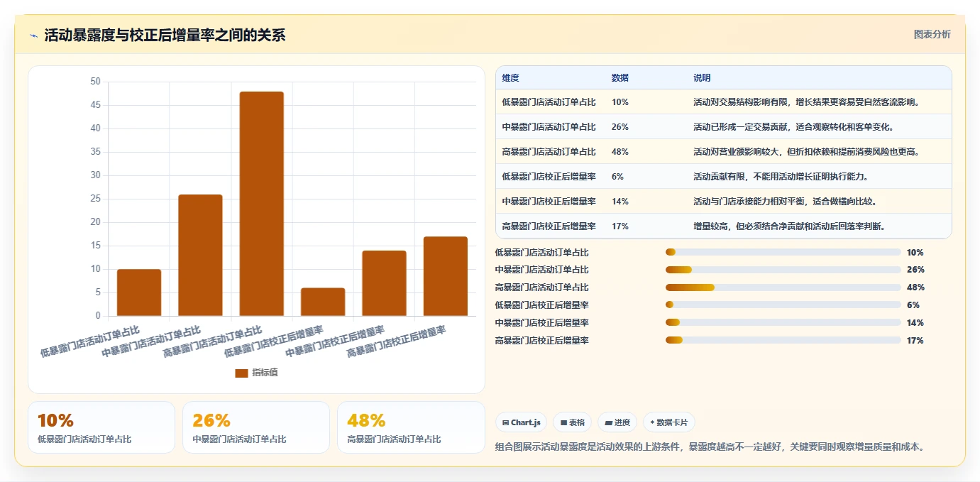
Task: Click the 数据 column header
Action: tap(620, 78)
